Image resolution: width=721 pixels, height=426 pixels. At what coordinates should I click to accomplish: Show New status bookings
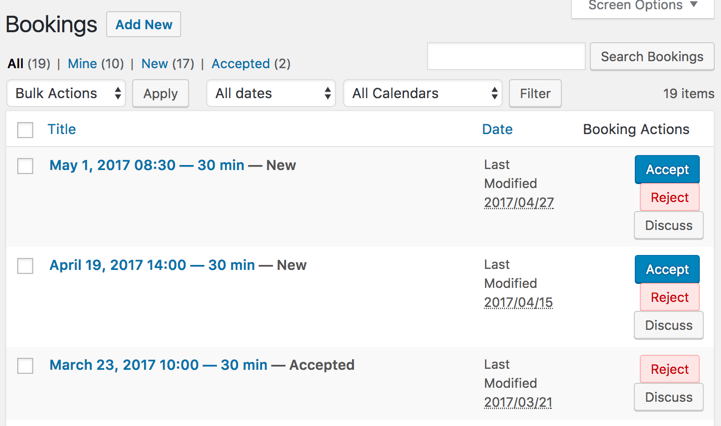pyautogui.click(x=154, y=64)
